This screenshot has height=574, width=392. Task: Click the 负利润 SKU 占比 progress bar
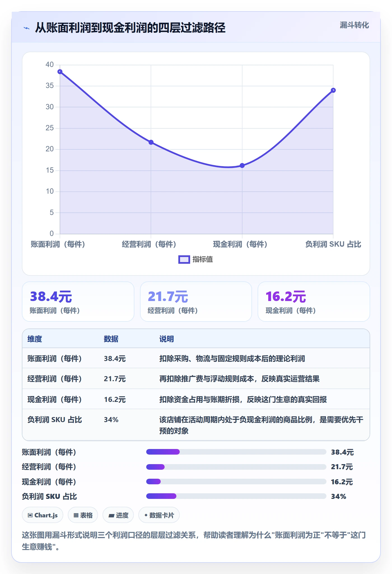point(236,496)
